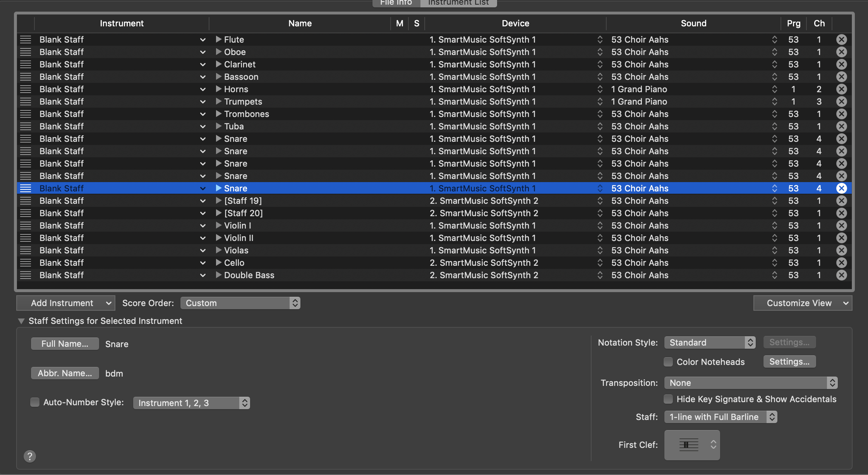Click the Abbr. Name... button
The image size is (868, 475).
pos(65,373)
